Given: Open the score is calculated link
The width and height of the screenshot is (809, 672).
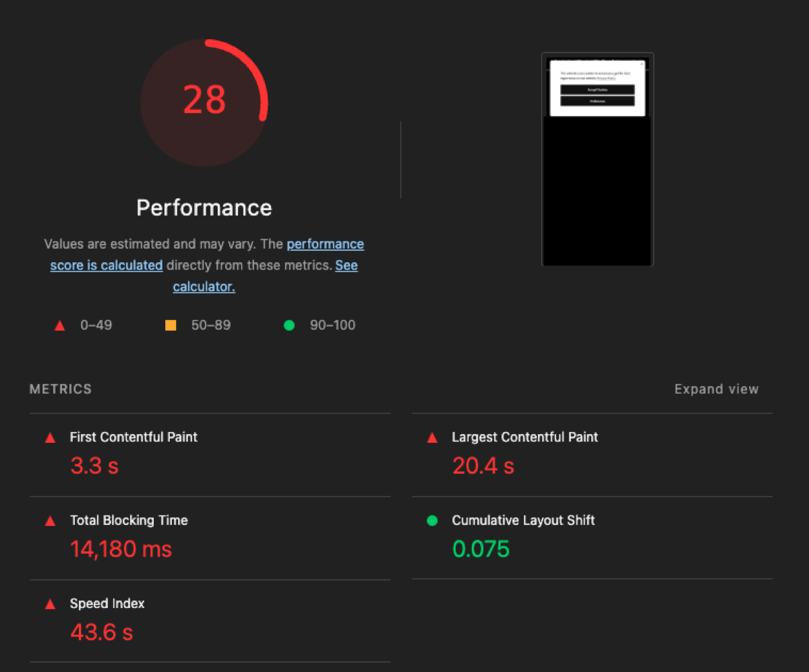Looking at the screenshot, I should (106, 265).
